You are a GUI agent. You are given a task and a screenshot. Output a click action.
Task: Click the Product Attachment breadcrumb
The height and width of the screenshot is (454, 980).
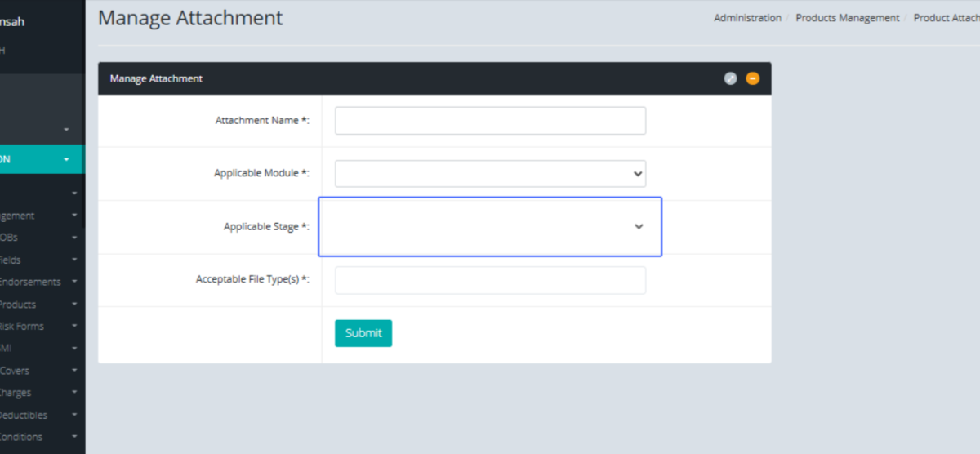point(946,18)
